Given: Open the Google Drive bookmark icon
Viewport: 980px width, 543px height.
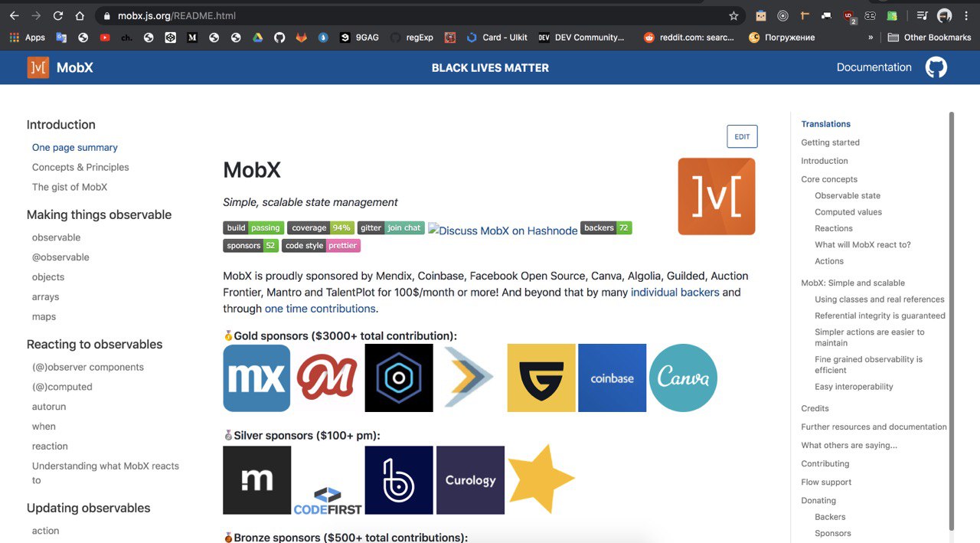Looking at the screenshot, I should (258, 37).
